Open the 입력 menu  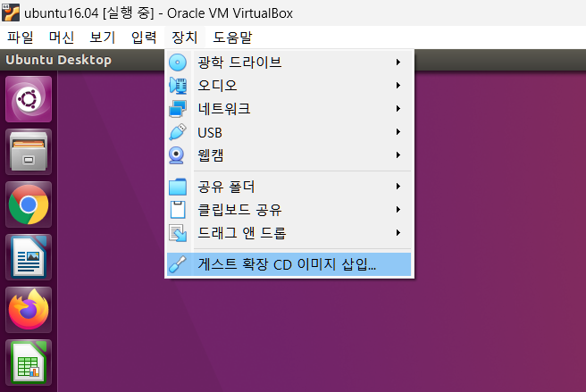pos(144,38)
